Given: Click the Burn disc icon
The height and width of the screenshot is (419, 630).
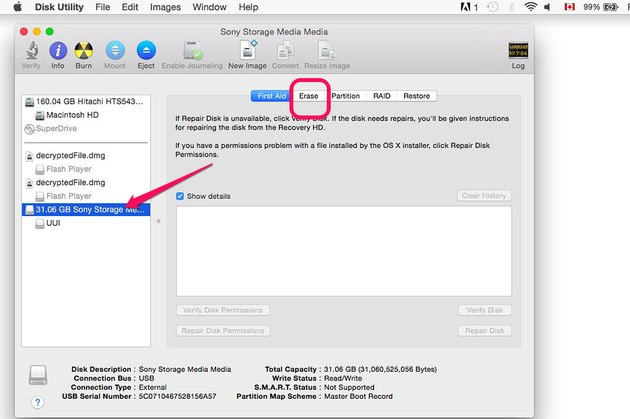Looking at the screenshot, I should click(x=86, y=51).
